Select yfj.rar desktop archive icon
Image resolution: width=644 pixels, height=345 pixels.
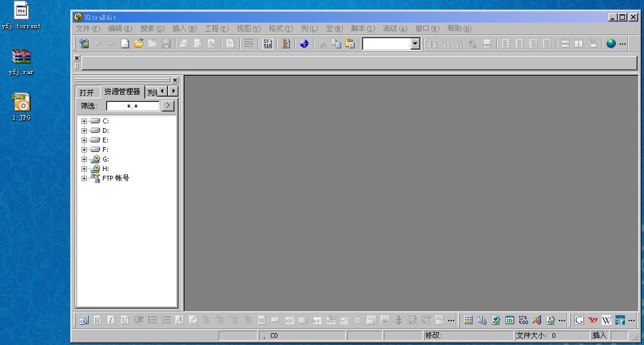tap(21, 62)
